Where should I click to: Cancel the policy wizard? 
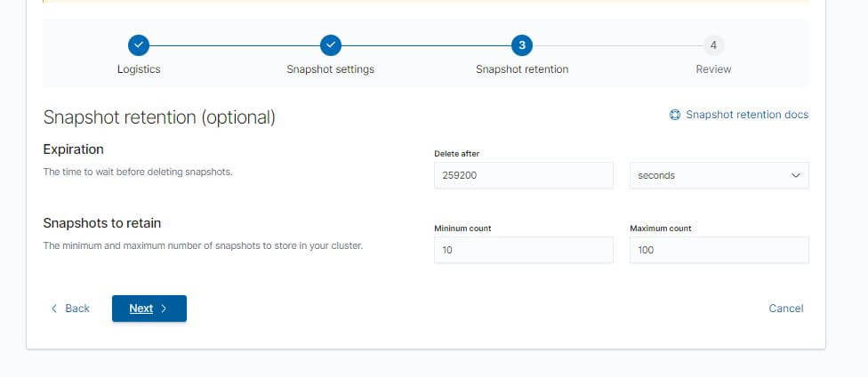(785, 309)
